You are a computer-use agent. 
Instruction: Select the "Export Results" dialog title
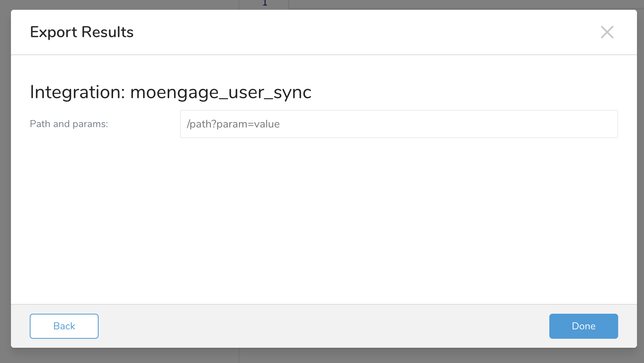82,32
